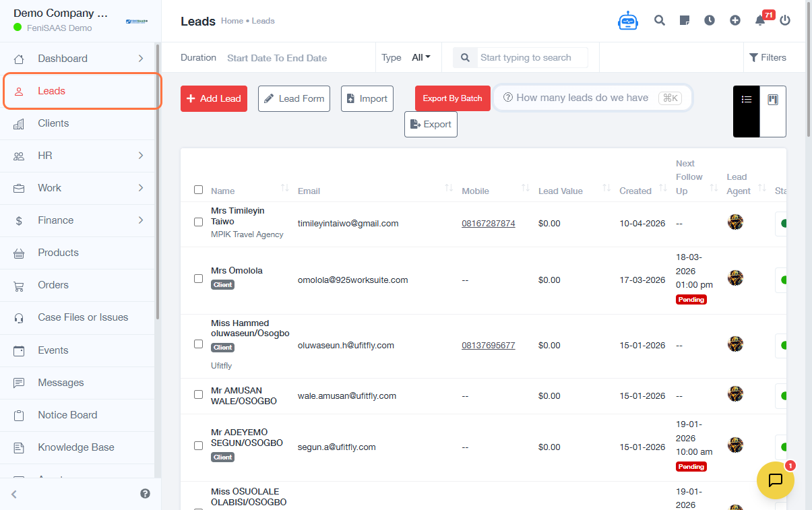Click the power logout icon
The image size is (812, 510).
coord(785,21)
